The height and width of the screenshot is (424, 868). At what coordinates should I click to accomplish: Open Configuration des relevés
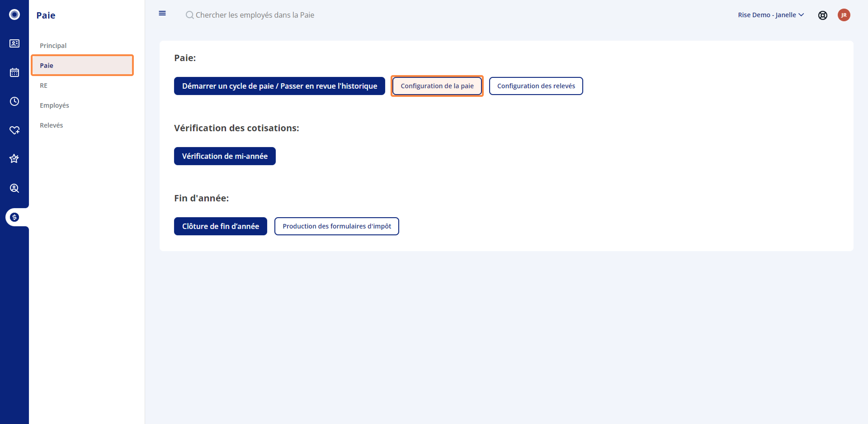click(536, 86)
